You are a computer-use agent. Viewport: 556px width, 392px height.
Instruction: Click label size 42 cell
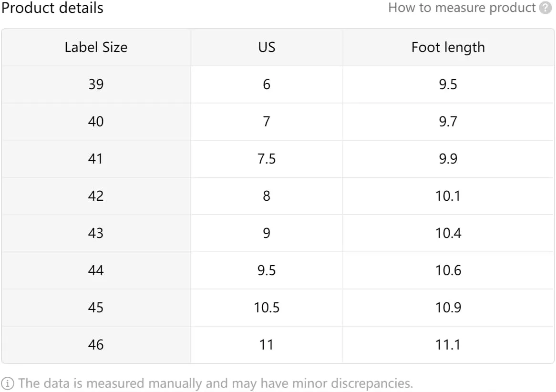click(96, 196)
